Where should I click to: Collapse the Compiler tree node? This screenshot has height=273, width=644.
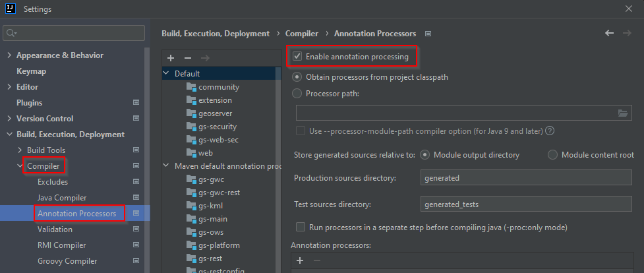pos(19,166)
